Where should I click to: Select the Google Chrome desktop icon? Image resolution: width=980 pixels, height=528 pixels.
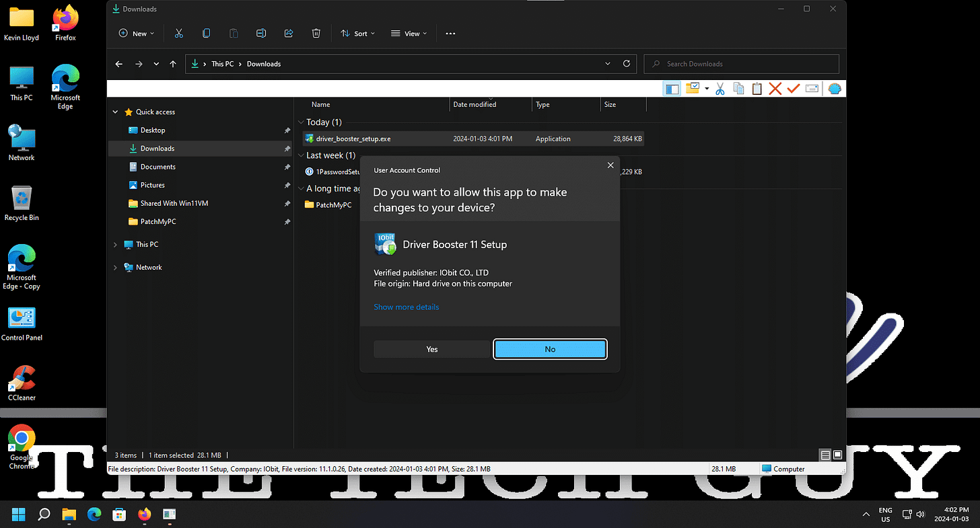[x=22, y=447]
